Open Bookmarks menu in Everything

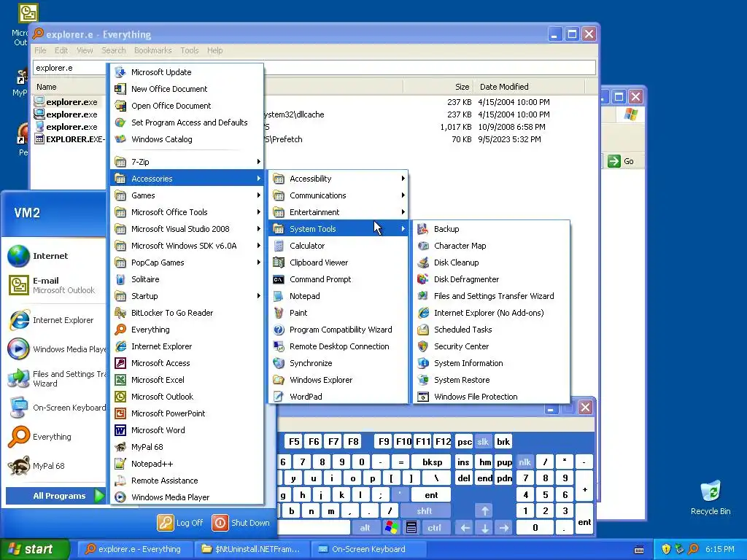tap(153, 50)
